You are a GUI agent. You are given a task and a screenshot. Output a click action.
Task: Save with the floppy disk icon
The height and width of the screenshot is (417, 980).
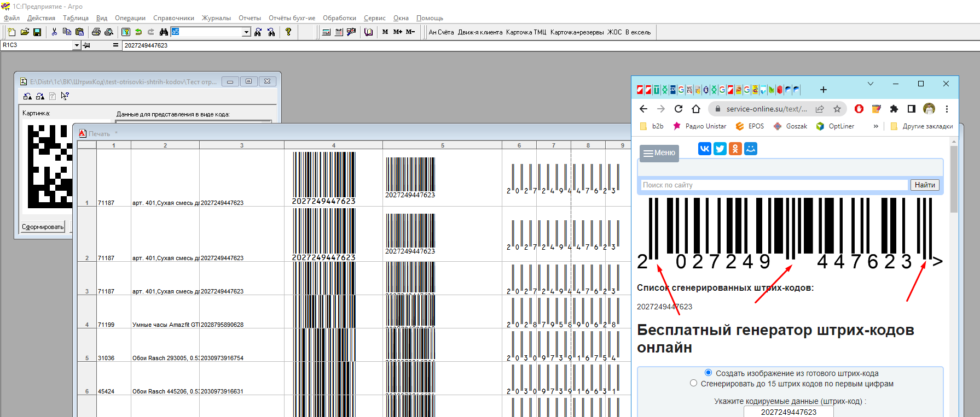pyautogui.click(x=37, y=32)
